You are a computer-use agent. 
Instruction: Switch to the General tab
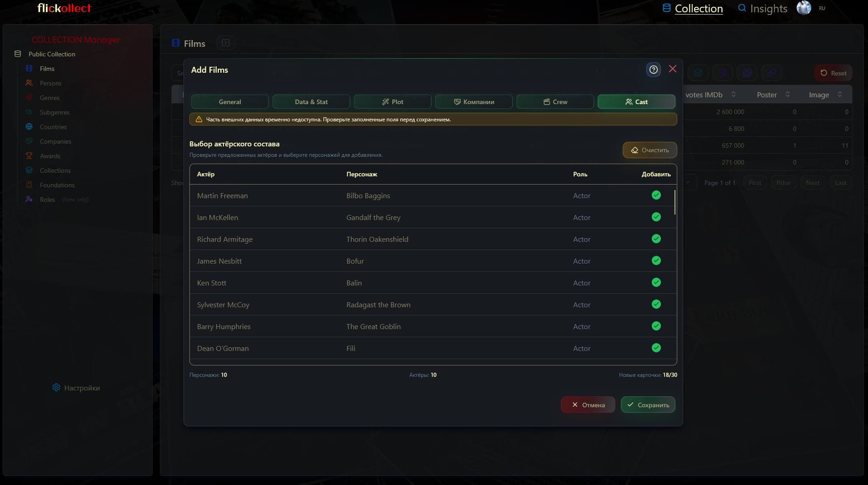[x=230, y=102]
